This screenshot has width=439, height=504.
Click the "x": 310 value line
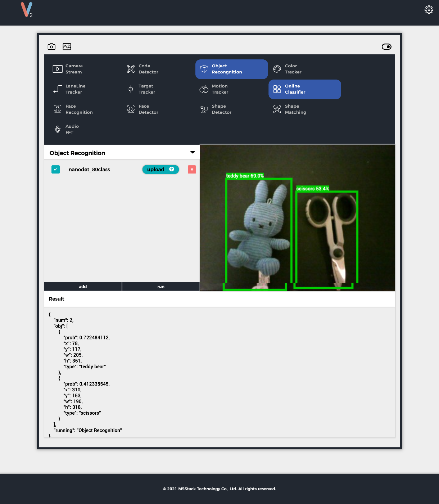coord(72,390)
